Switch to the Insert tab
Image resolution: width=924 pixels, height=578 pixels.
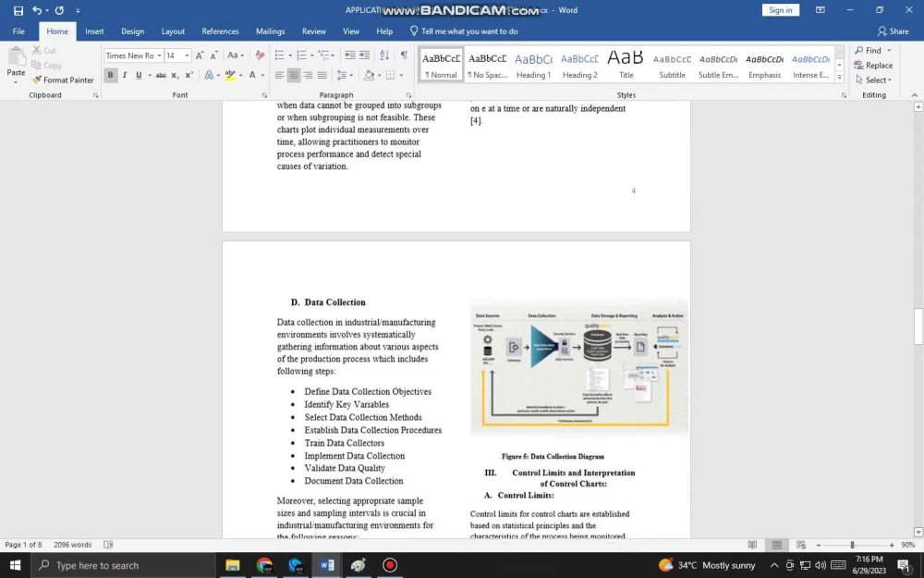click(94, 31)
